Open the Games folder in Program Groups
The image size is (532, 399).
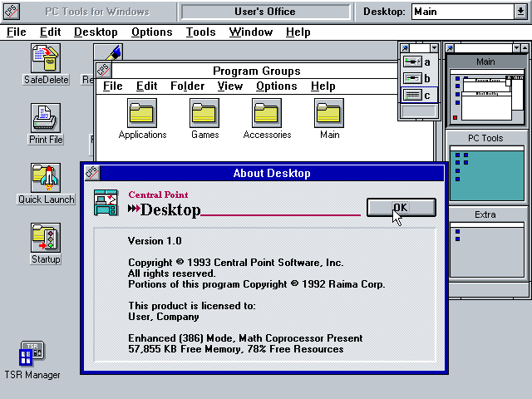(x=204, y=113)
